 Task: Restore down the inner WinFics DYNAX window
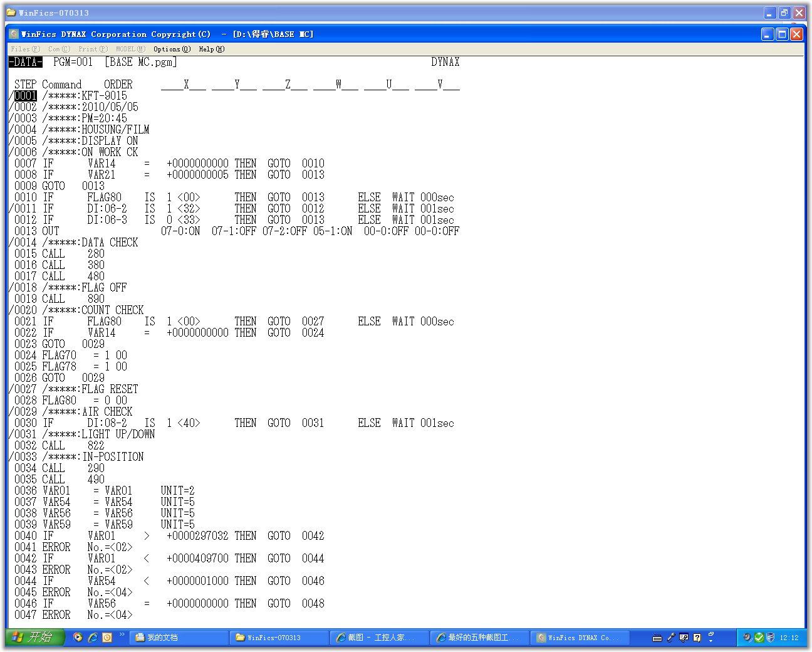coord(782,34)
